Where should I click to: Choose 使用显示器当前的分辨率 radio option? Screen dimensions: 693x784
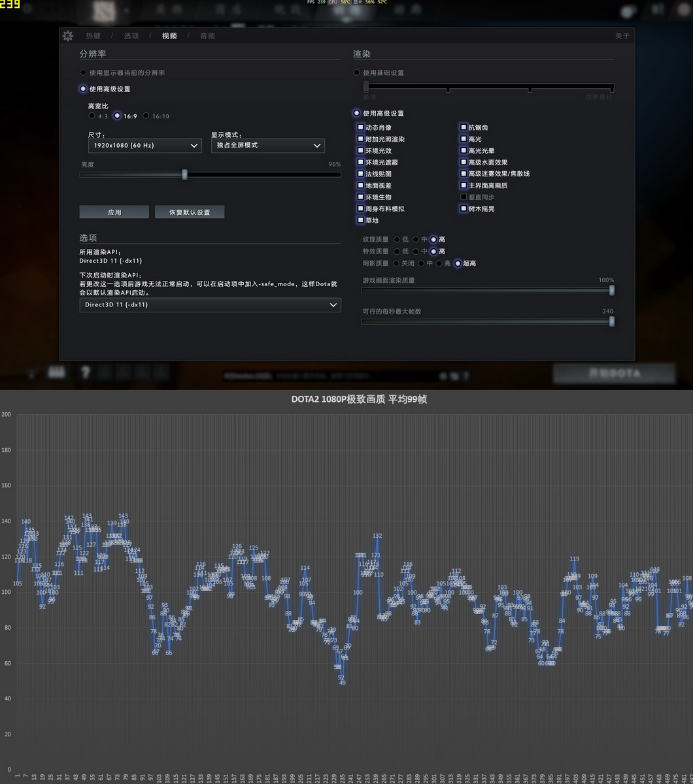point(83,73)
